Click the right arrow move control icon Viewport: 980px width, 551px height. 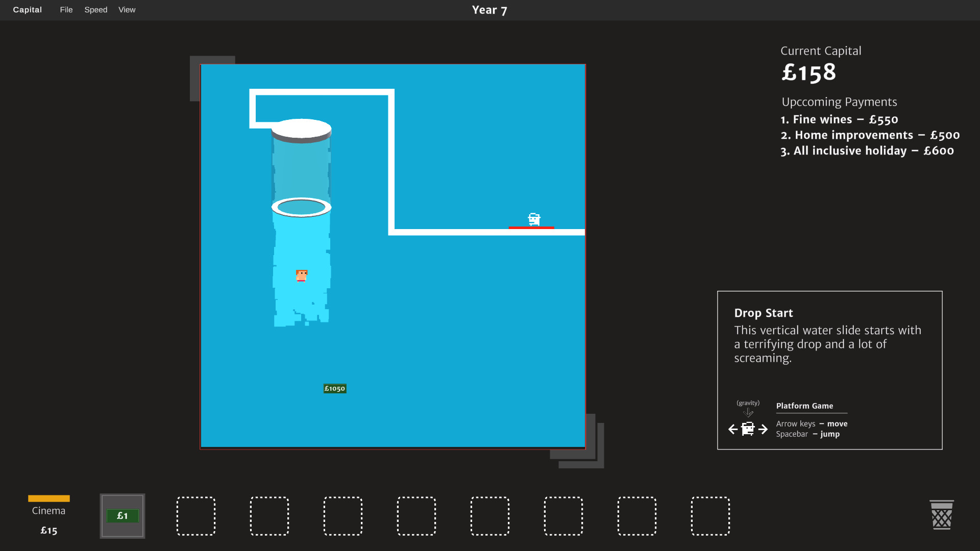(763, 429)
